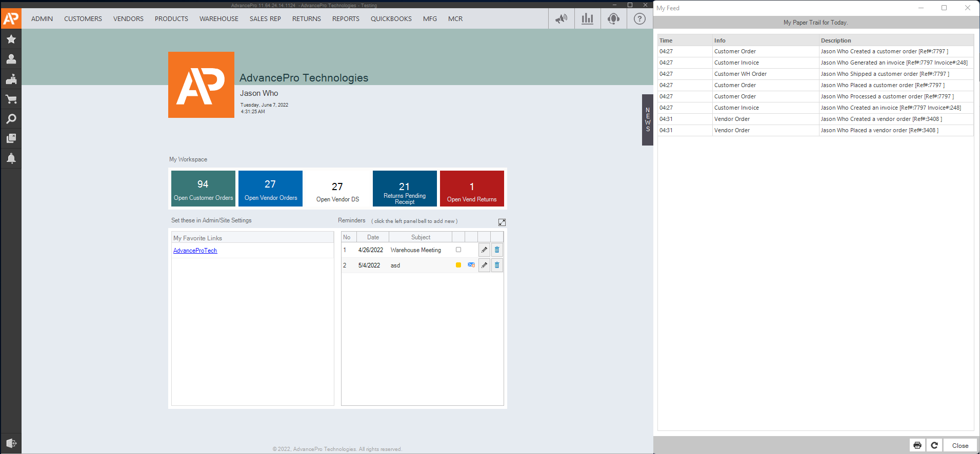
Task: Open the bar chart dashboard icon
Action: pos(587,19)
